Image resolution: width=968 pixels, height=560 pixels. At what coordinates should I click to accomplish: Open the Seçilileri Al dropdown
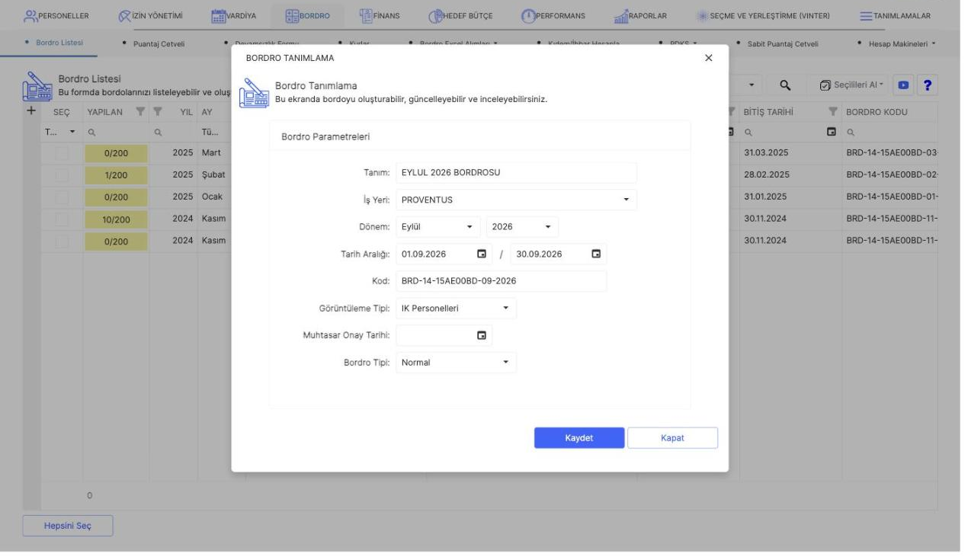(852, 84)
